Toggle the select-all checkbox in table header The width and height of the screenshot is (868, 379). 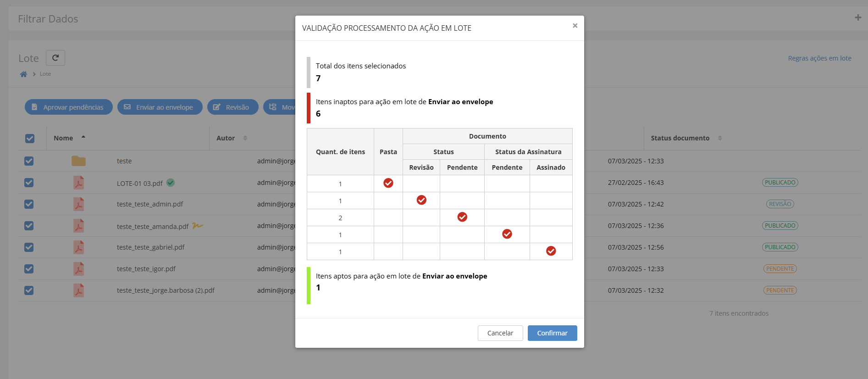click(30, 138)
